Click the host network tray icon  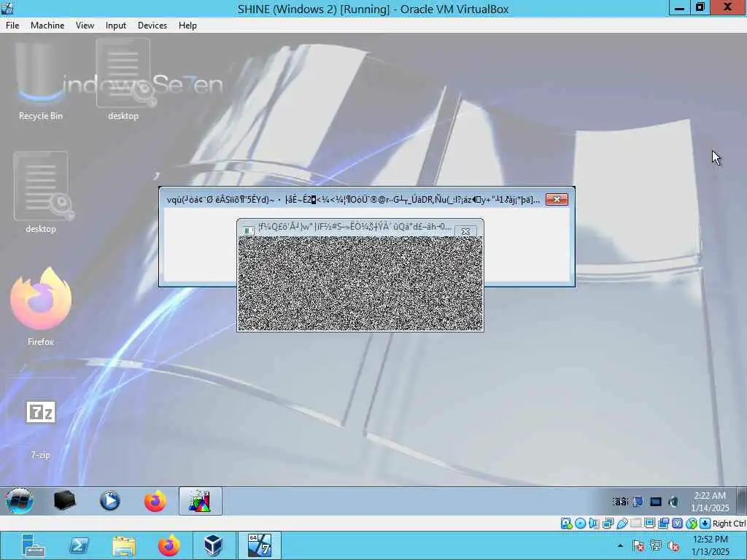click(x=656, y=545)
